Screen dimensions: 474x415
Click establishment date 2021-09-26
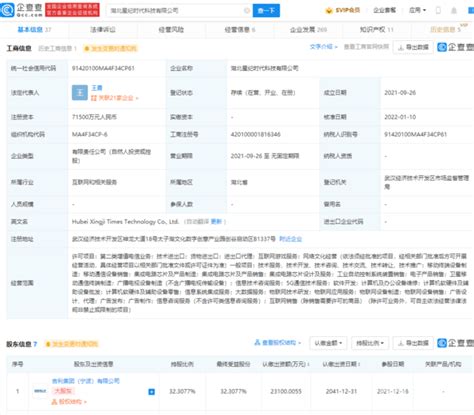tap(400, 93)
